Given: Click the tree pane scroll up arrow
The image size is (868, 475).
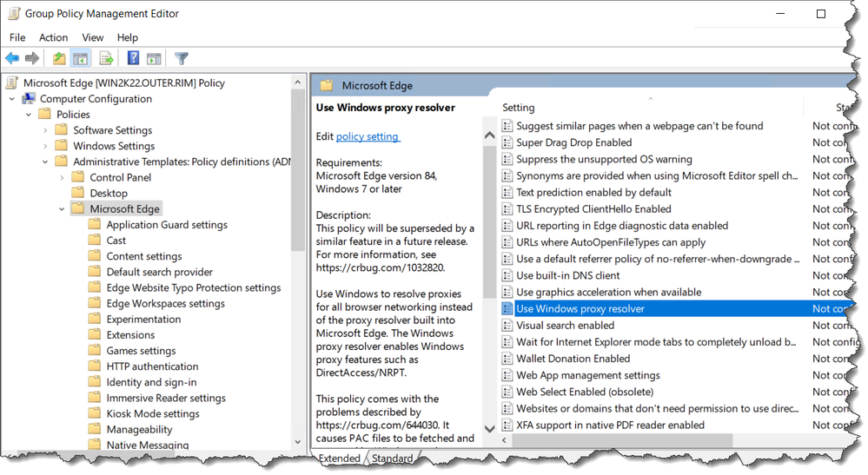Looking at the screenshot, I should click(298, 82).
